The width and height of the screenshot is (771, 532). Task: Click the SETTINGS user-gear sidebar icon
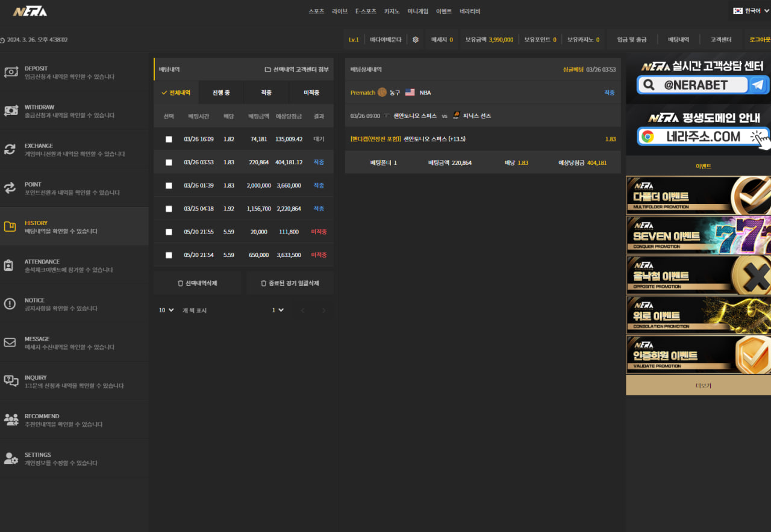(x=11, y=459)
